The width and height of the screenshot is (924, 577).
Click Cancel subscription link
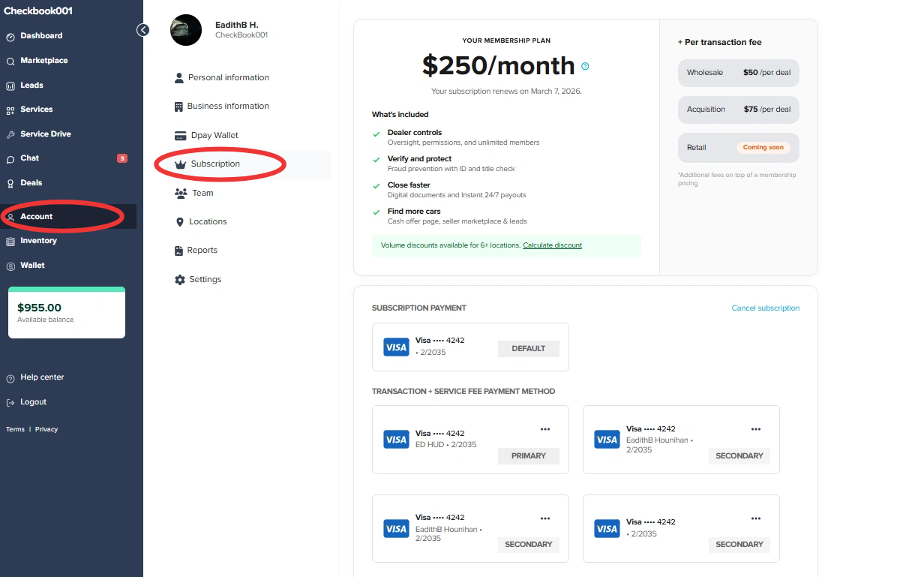pyautogui.click(x=766, y=308)
